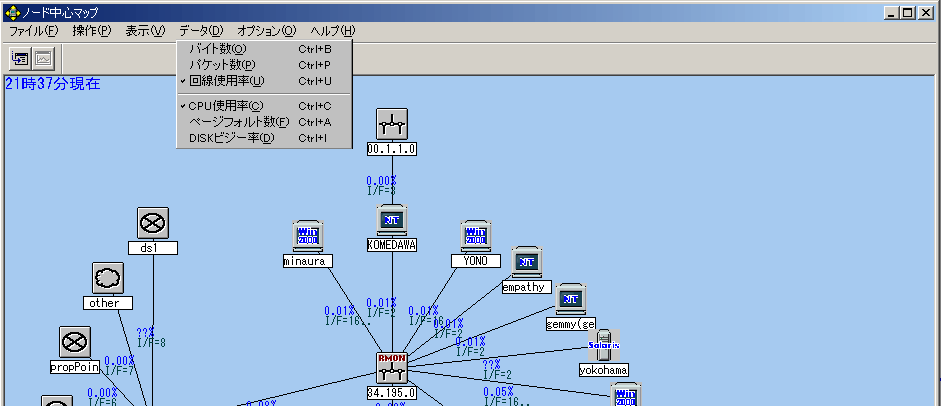
Task: Click the other node label
Action: coord(108,303)
